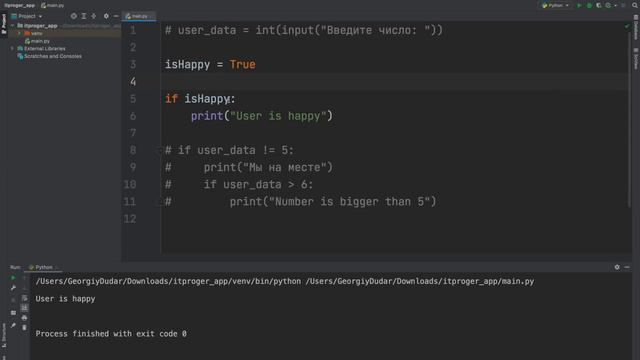Image resolution: width=640 pixels, height=360 pixels.
Task: Print the Run console output
Action: pos(24,318)
